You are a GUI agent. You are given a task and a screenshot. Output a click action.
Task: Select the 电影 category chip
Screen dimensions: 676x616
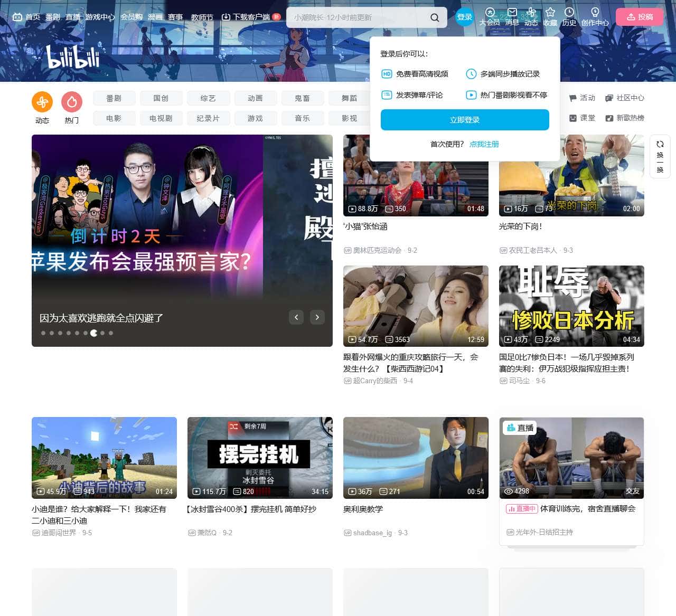coord(114,118)
